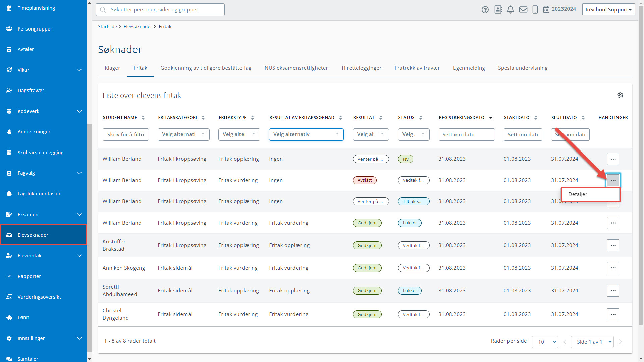Open the Side 1 av 1 page selector
The image size is (644, 362).
(592, 342)
